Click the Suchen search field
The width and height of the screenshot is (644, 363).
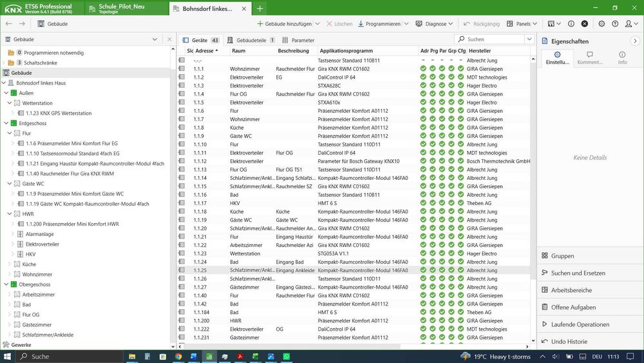489,39
